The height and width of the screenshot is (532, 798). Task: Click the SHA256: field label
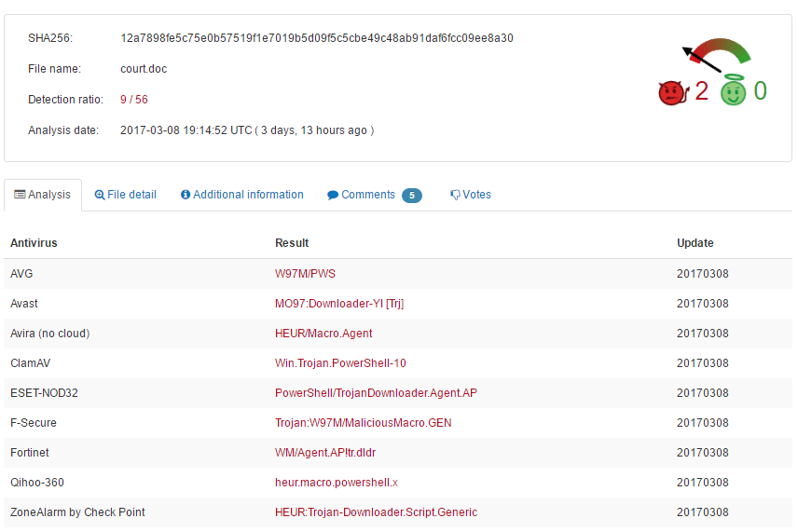tap(50, 38)
